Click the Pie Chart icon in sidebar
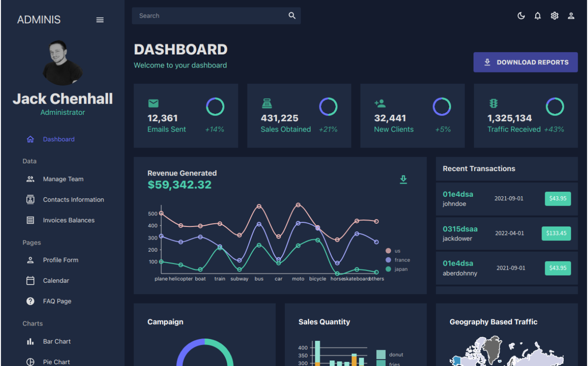The image size is (588, 366). [30, 362]
